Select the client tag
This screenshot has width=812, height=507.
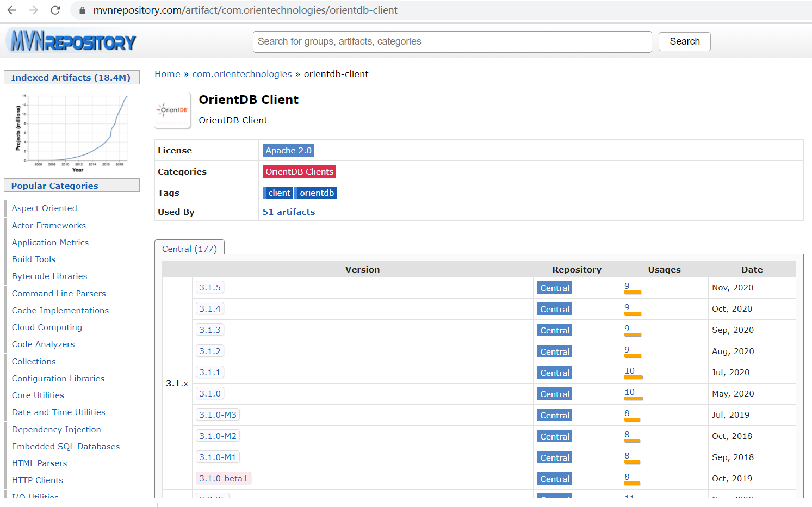click(279, 193)
